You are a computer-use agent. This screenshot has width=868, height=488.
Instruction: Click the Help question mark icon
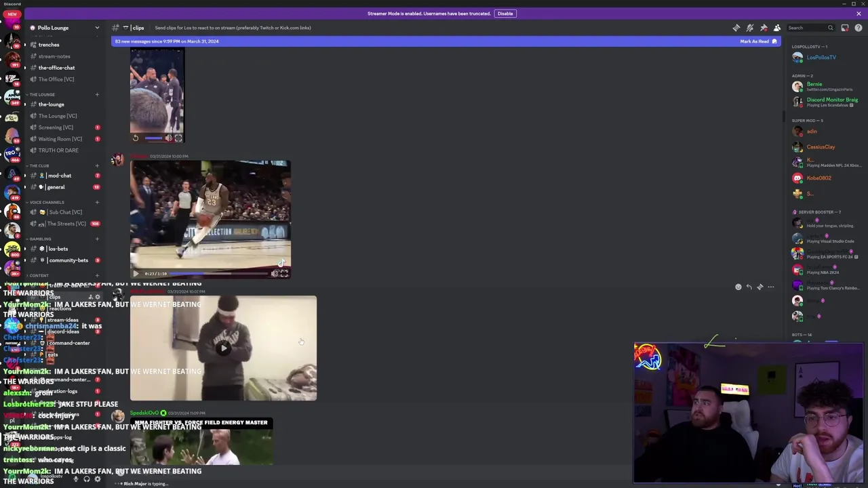point(859,28)
